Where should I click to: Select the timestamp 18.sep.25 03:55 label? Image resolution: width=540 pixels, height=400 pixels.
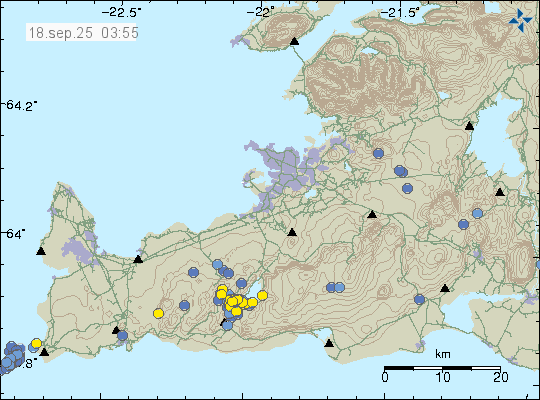pyautogui.click(x=82, y=33)
